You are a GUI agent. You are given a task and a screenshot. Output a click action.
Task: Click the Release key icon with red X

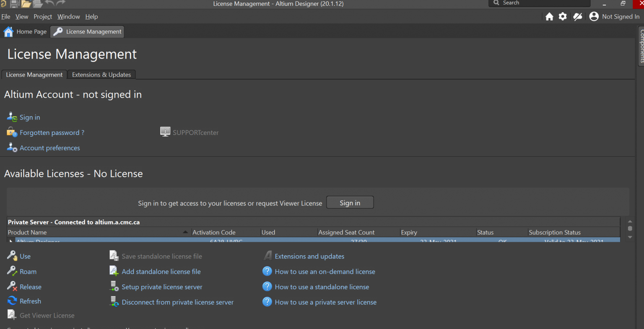point(12,286)
